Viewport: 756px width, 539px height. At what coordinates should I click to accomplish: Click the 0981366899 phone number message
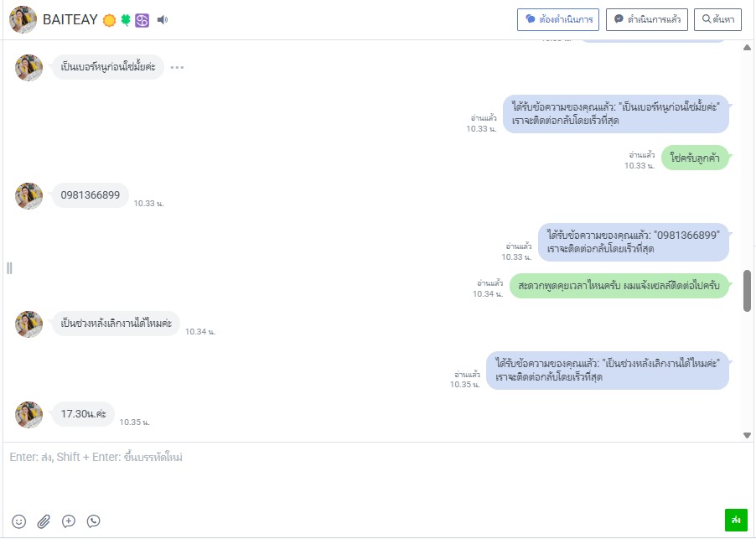91,195
